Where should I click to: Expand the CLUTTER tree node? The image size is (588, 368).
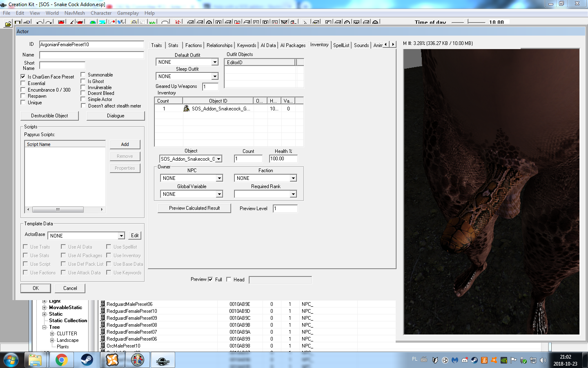[x=52, y=334]
